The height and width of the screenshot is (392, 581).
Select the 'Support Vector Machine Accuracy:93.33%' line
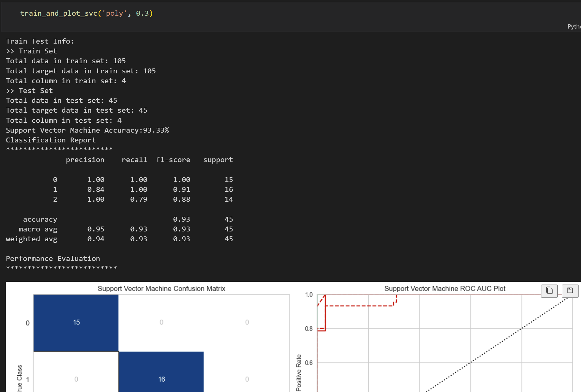point(87,130)
